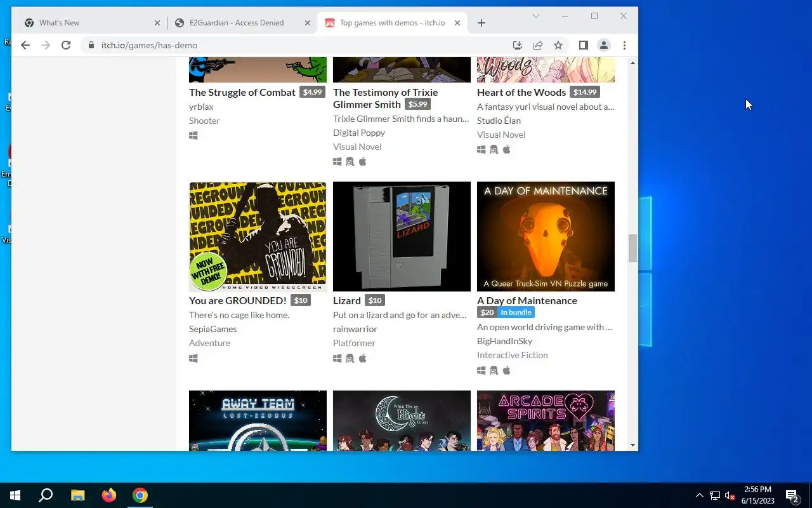812x508 pixels.
Task: Click the scrollbar down arrow
Action: (632, 445)
